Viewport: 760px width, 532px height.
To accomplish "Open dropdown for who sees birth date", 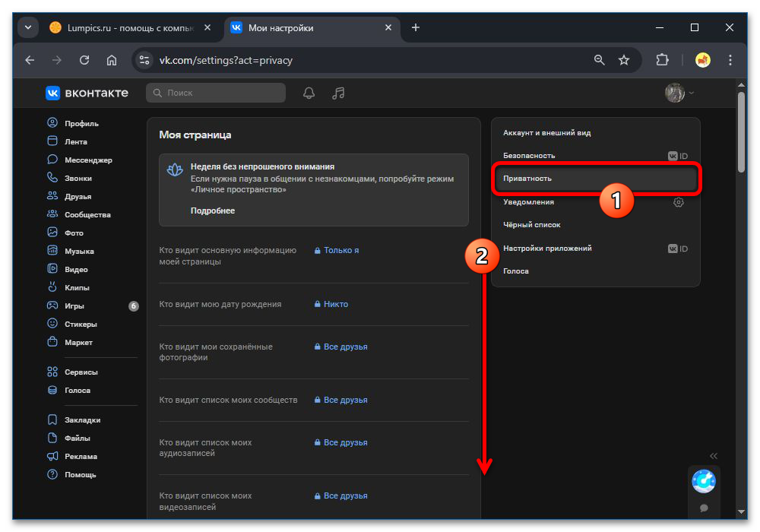I will pos(331,304).
